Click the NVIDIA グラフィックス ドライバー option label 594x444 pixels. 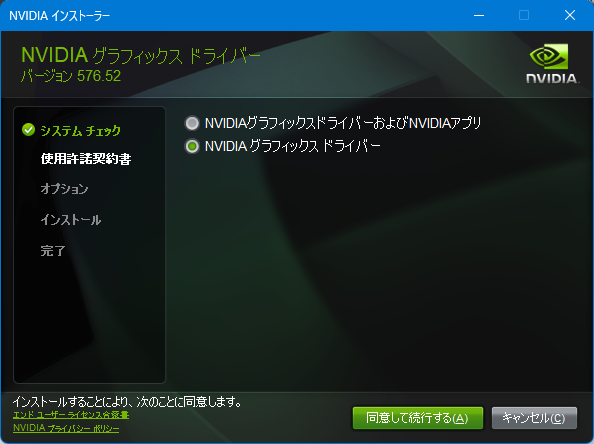coord(292,146)
